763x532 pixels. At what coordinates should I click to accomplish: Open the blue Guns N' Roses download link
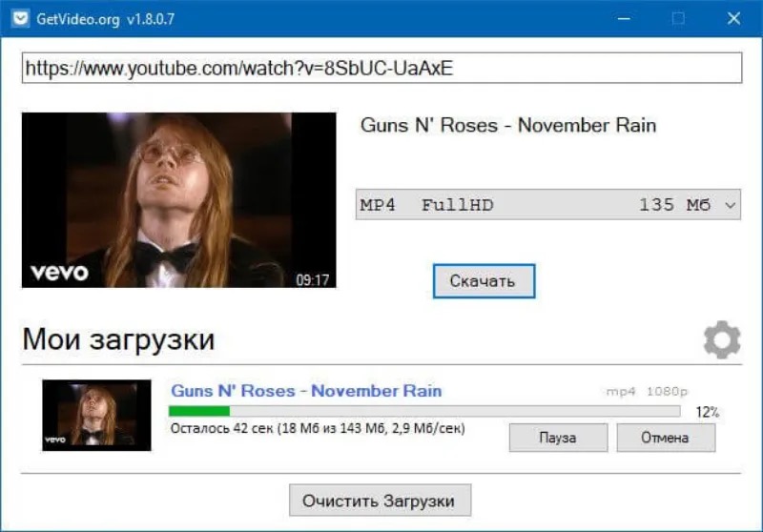(306, 391)
